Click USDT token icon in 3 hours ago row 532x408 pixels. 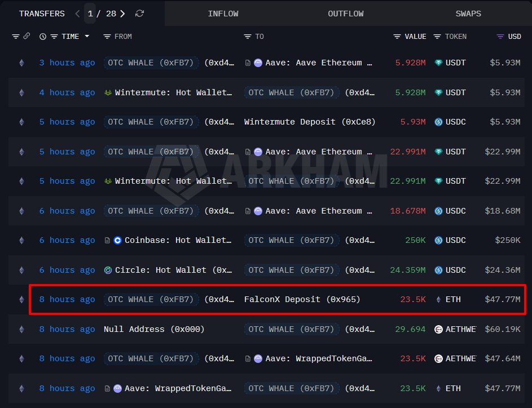coord(438,63)
